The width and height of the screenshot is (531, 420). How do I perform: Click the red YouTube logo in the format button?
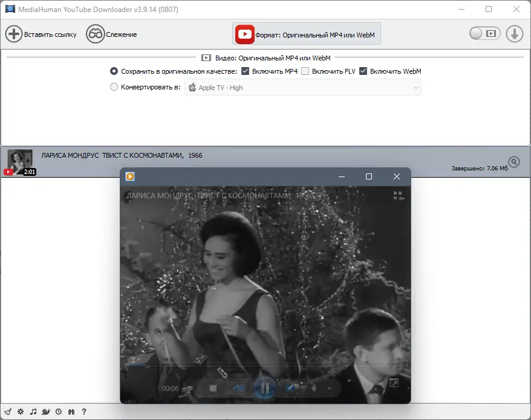click(244, 34)
